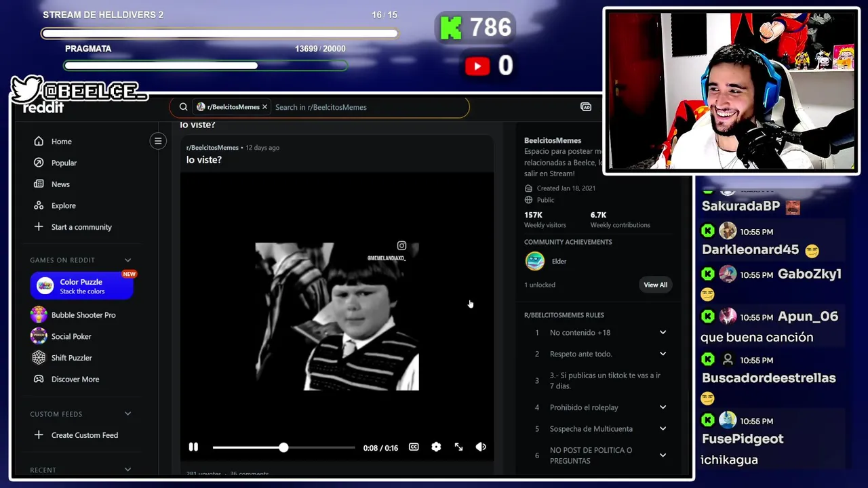The width and height of the screenshot is (868, 488).
Task: Open Social Poker game
Action: point(71,336)
